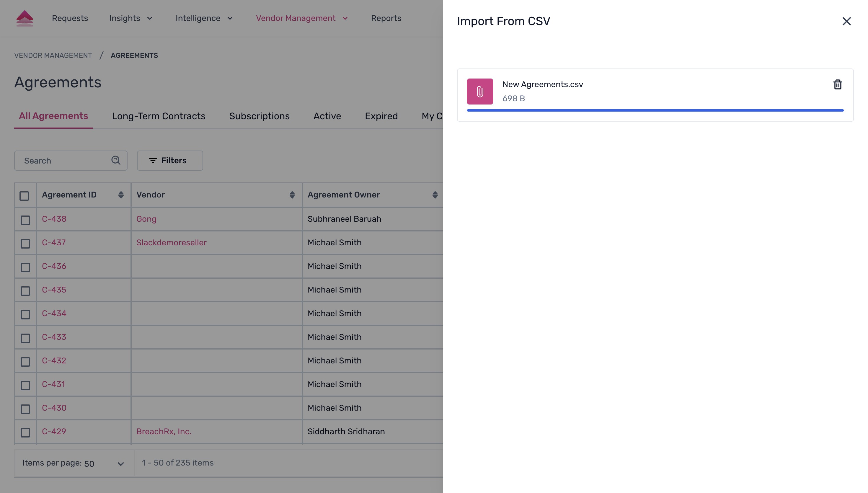Sort the table by Agreement ID
The image size is (868, 493).
tap(121, 194)
